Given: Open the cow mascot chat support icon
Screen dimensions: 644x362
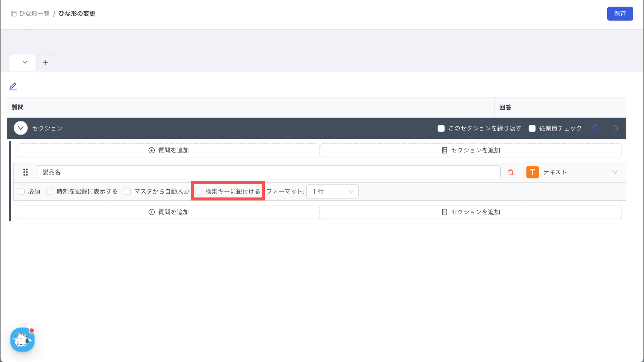Looking at the screenshot, I should point(22,340).
